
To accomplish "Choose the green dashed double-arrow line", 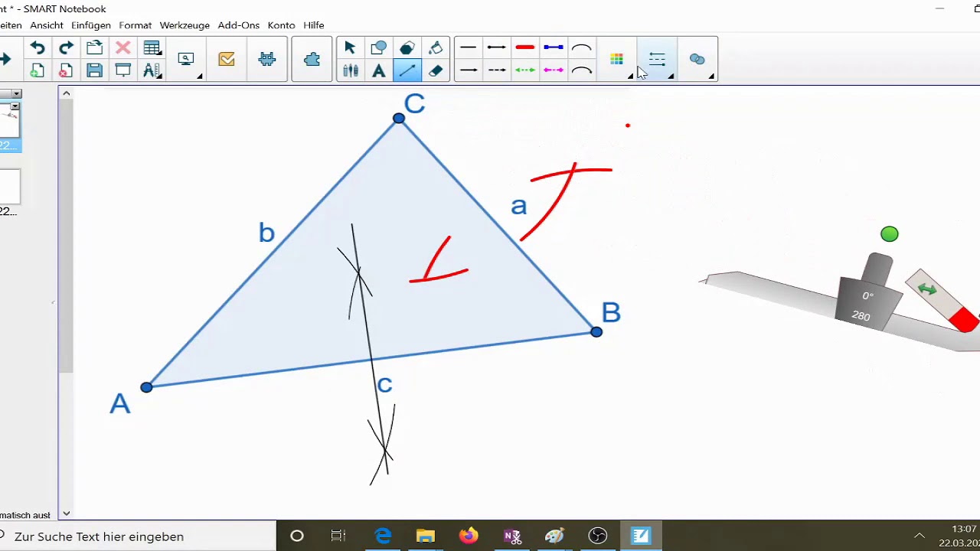I will coord(525,70).
